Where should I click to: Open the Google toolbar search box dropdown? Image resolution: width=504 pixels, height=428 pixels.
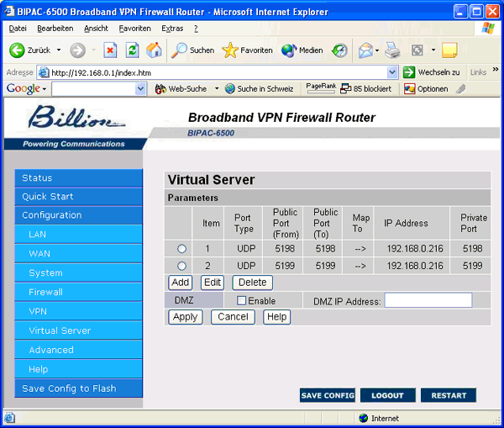pos(140,88)
